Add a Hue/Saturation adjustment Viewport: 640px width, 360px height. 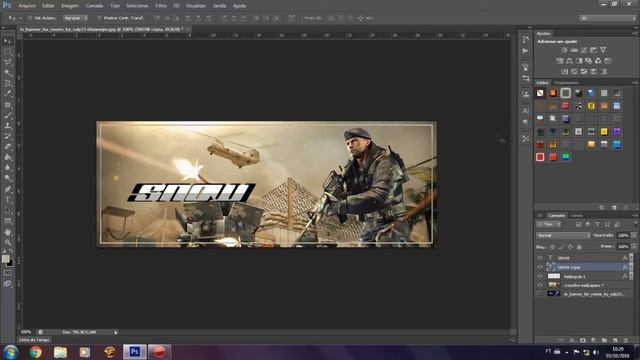click(560, 61)
